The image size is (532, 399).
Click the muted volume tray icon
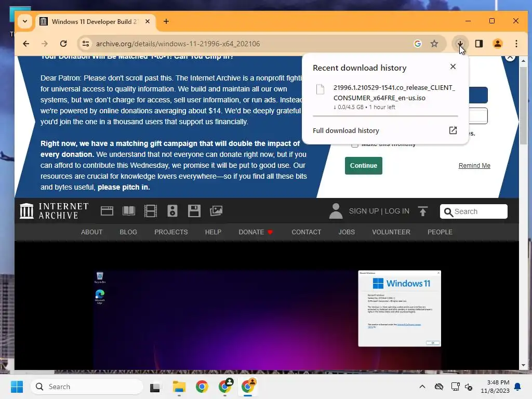click(x=469, y=387)
